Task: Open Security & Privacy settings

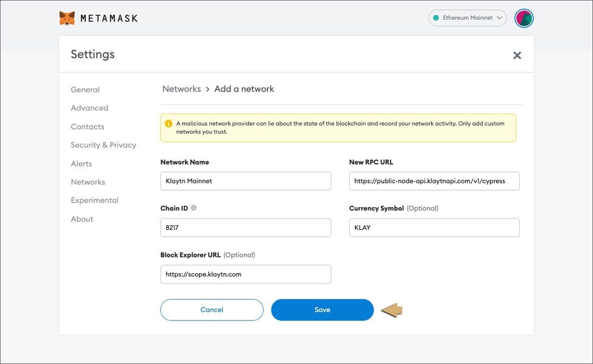Action: 103,145
